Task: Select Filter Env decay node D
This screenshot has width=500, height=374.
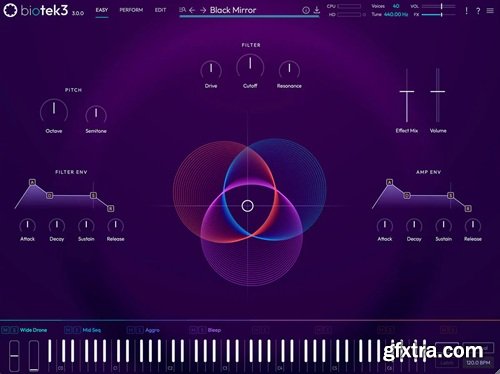Action: click(x=49, y=195)
